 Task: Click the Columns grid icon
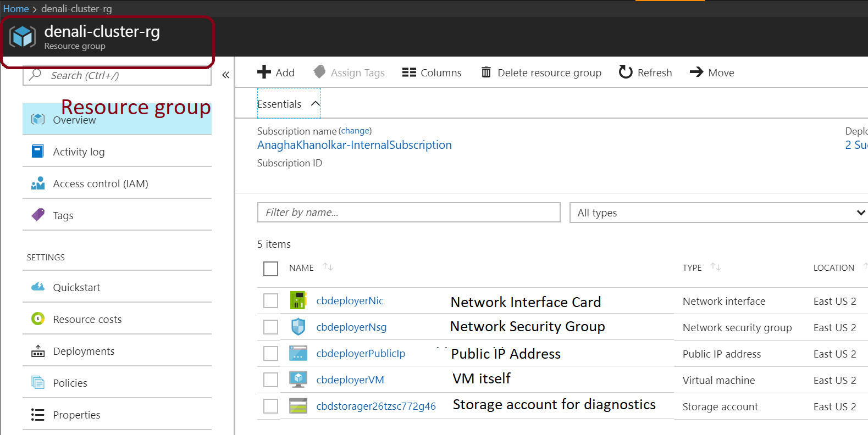(409, 72)
